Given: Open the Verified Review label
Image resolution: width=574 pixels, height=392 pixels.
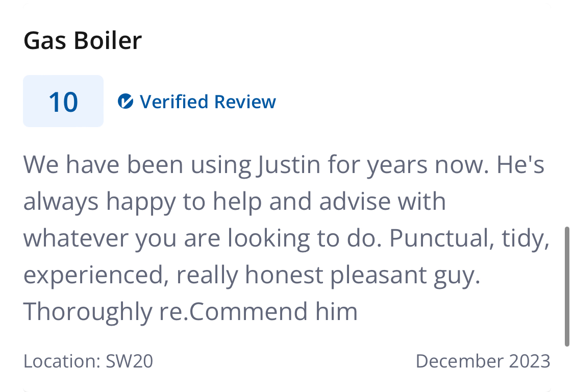Looking at the screenshot, I should click(208, 102).
